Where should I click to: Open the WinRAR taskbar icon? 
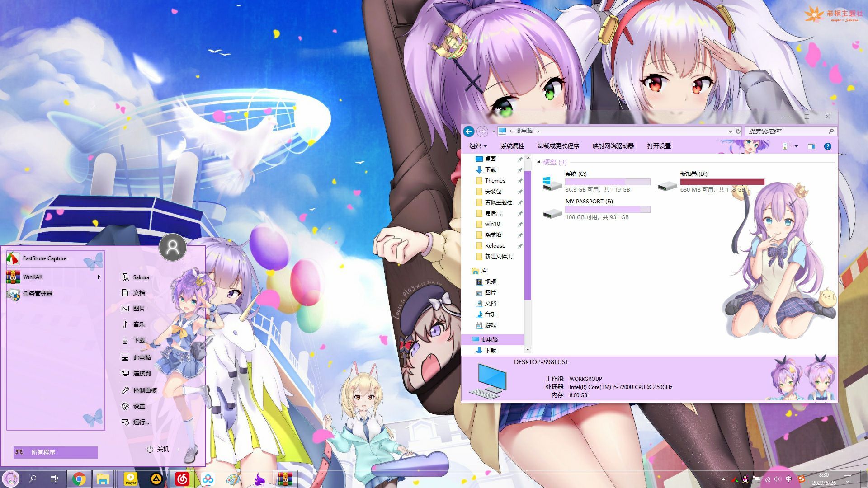[x=285, y=479]
